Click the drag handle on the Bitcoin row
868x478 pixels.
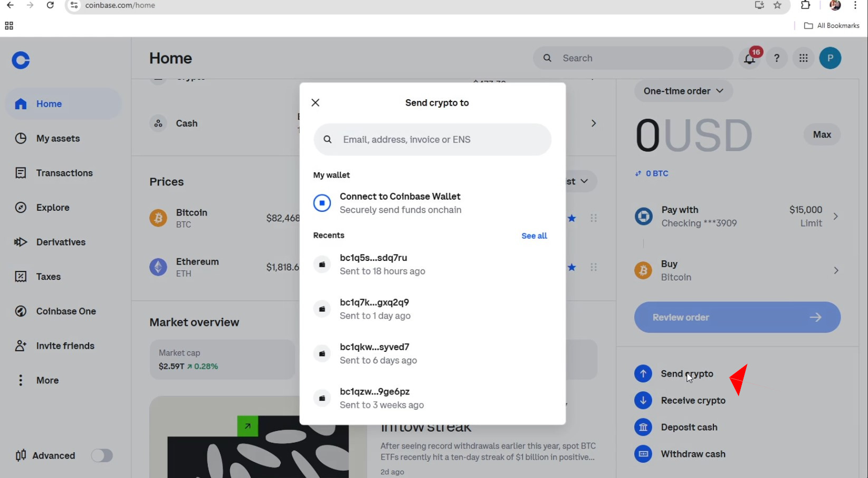[x=594, y=218]
